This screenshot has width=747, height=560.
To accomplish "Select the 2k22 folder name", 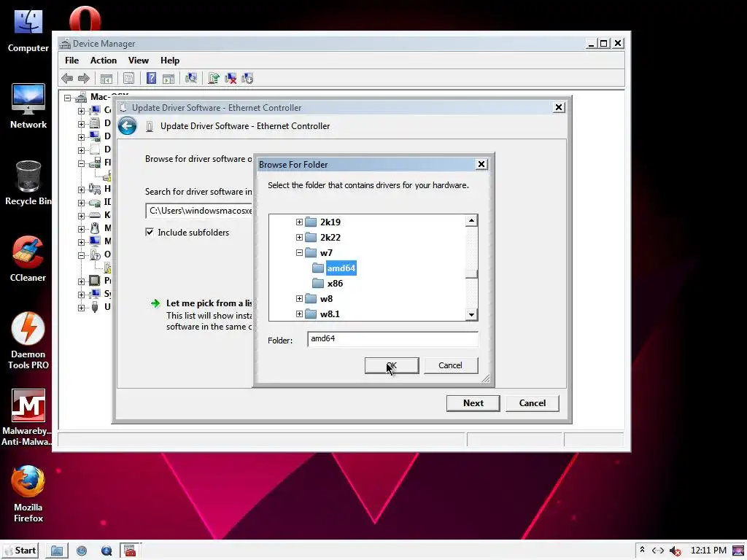I will tap(330, 237).
